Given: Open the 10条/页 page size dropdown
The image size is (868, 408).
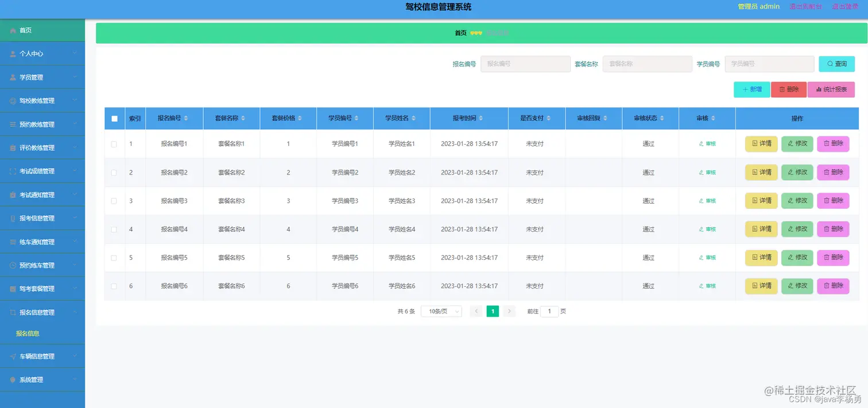Looking at the screenshot, I should 441,312.
